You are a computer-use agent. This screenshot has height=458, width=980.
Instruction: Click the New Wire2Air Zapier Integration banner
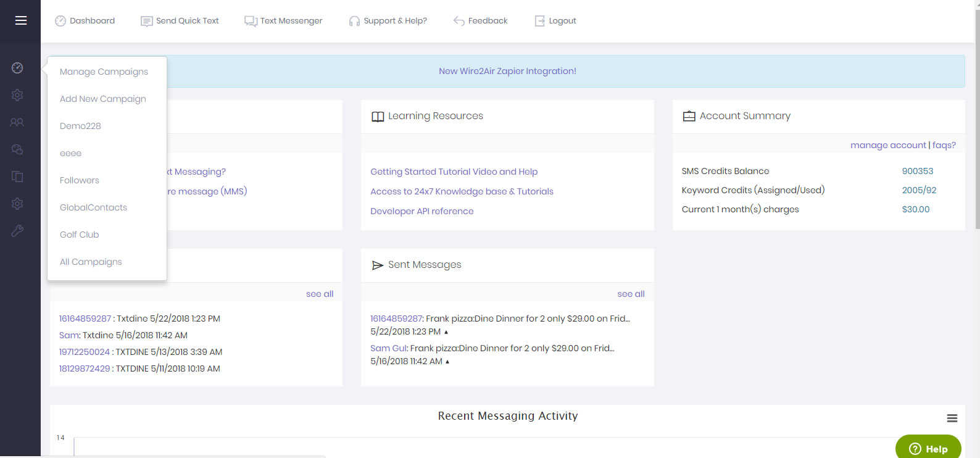click(507, 71)
